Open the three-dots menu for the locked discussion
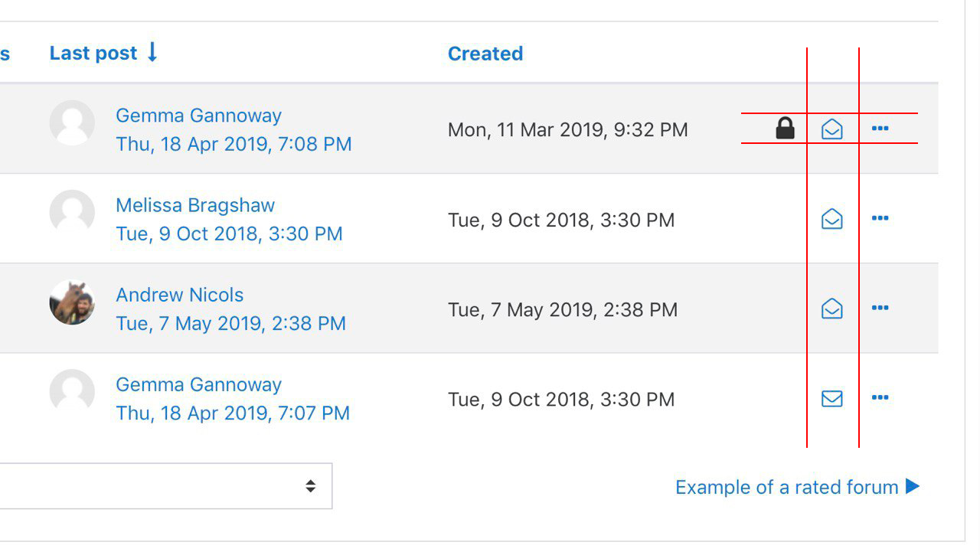This screenshot has height=555, width=980. pyautogui.click(x=880, y=129)
